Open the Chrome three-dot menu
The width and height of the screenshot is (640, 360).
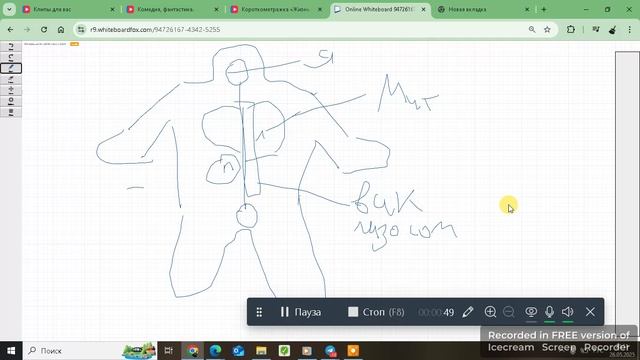click(x=629, y=29)
